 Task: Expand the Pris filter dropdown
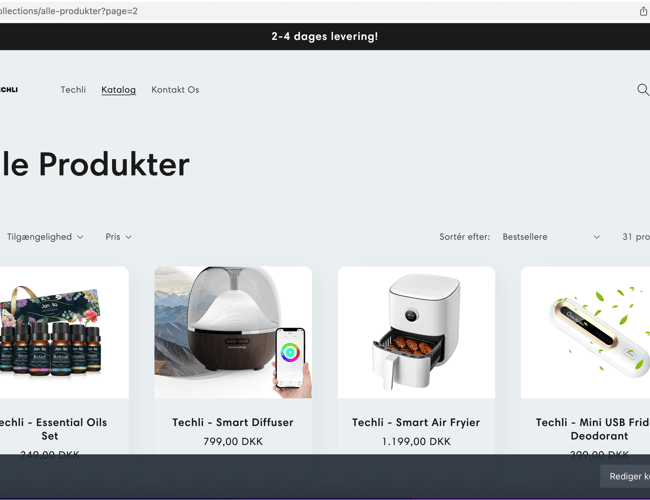[x=118, y=237]
